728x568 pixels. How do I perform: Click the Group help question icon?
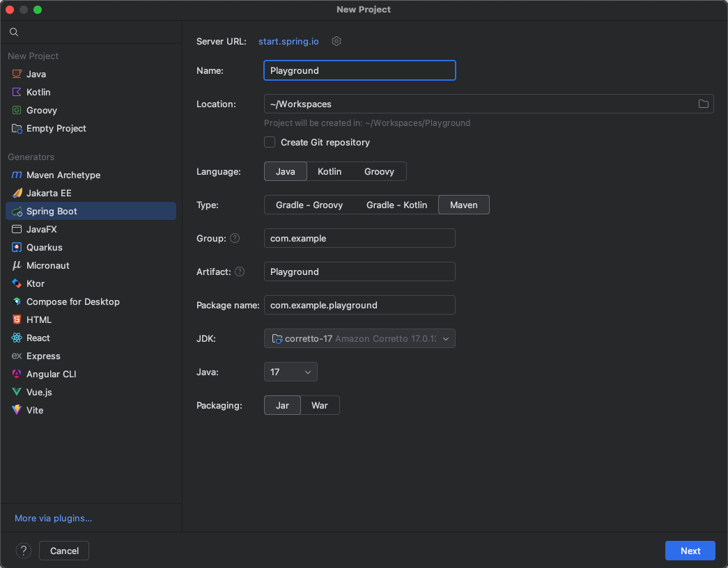[x=235, y=238]
